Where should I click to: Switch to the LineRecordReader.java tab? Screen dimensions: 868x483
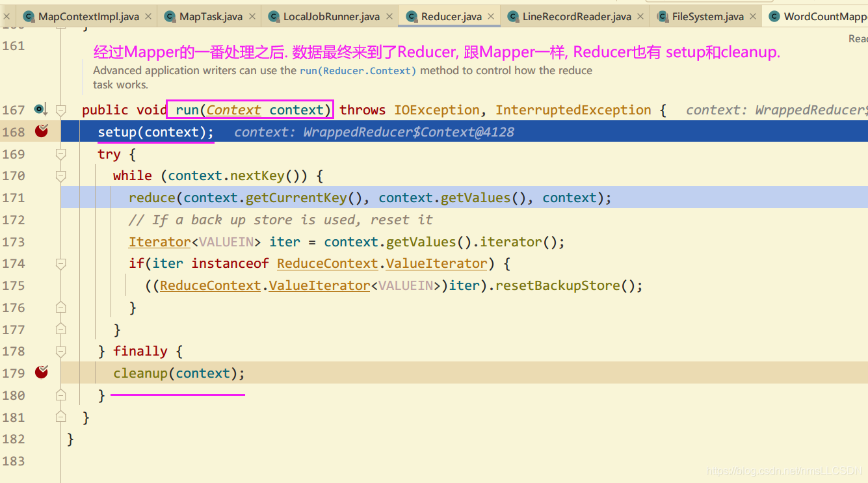click(x=577, y=16)
